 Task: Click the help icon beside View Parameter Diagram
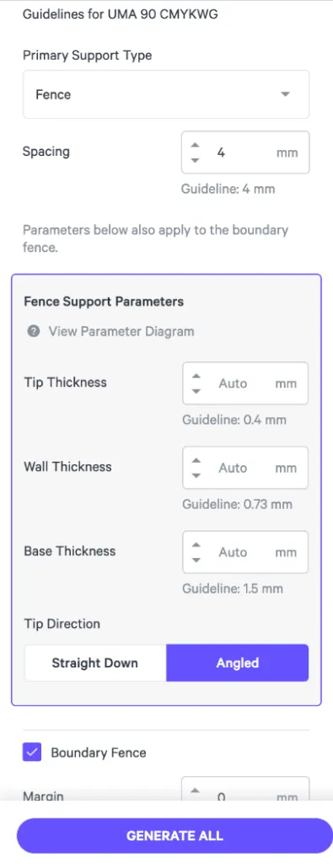33,331
